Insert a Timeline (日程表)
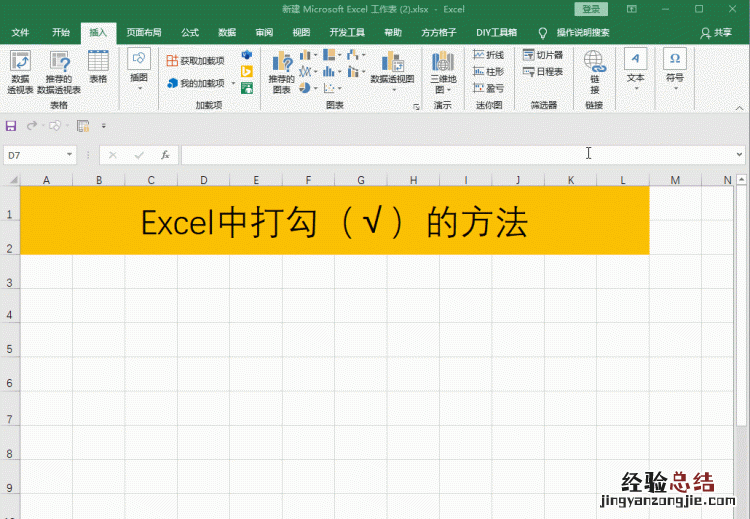Viewport: 750px width, 519px height. click(543, 72)
